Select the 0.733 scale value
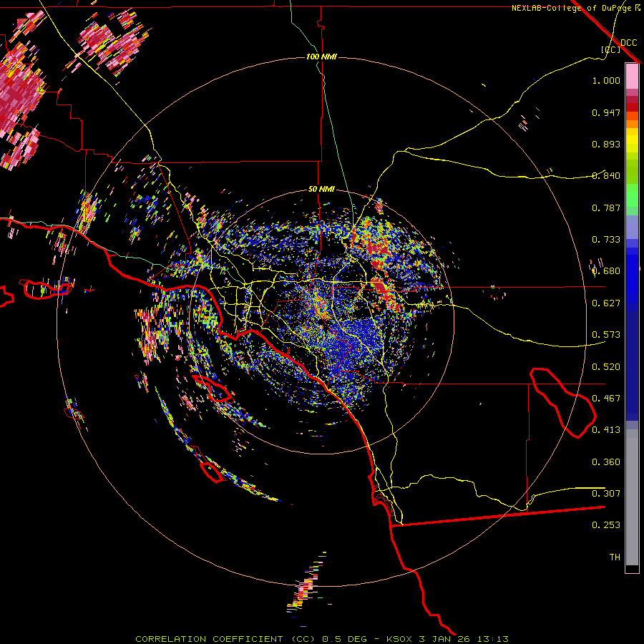This screenshot has height=644, width=644. tap(606, 240)
